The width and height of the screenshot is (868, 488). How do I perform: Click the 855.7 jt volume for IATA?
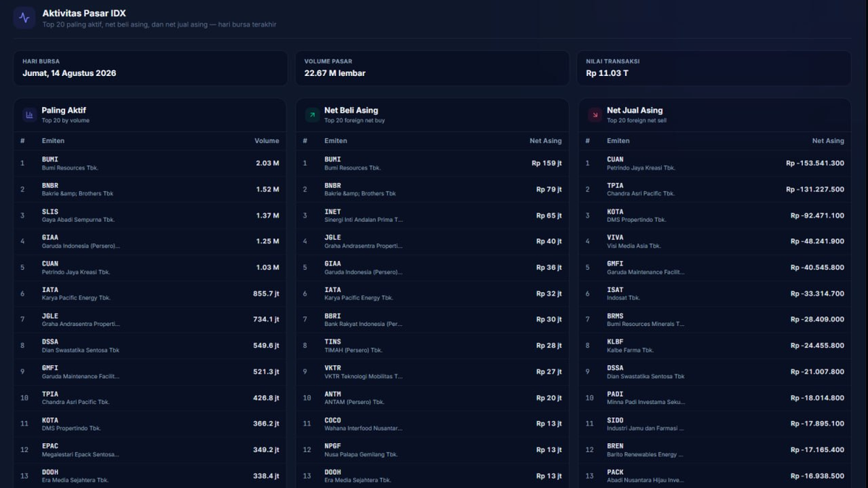pyautogui.click(x=265, y=294)
